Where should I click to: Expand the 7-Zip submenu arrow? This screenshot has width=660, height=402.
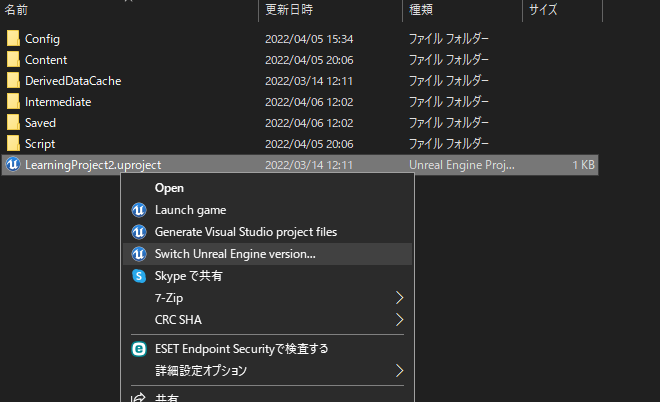point(399,298)
